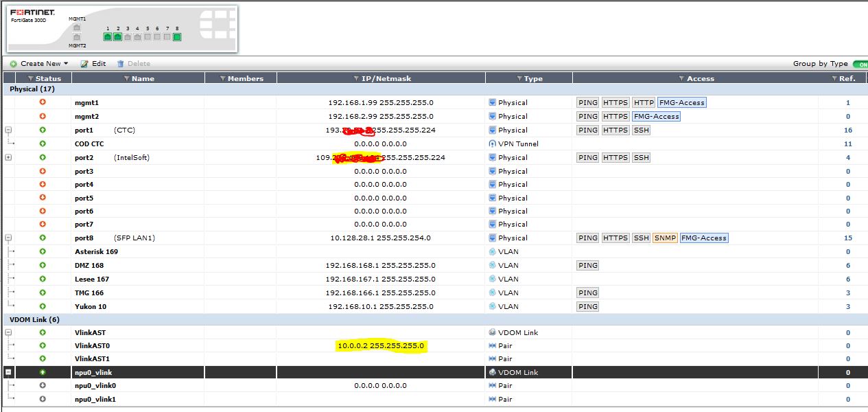The width and height of the screenshot is (868, 412).
Task: Click the Asterisk 169 VLAN type icon
Action: 492,251
